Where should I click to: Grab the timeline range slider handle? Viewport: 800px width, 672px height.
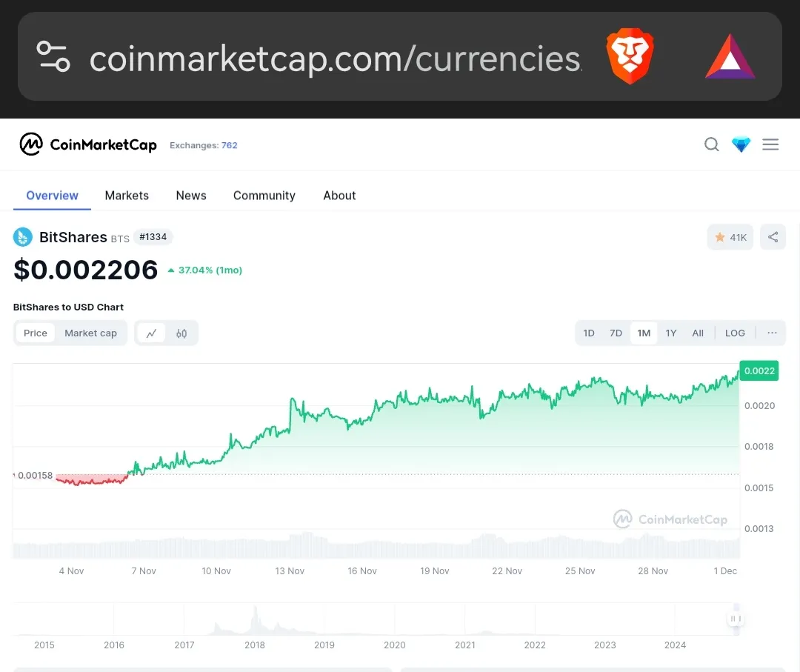[736, 619]
